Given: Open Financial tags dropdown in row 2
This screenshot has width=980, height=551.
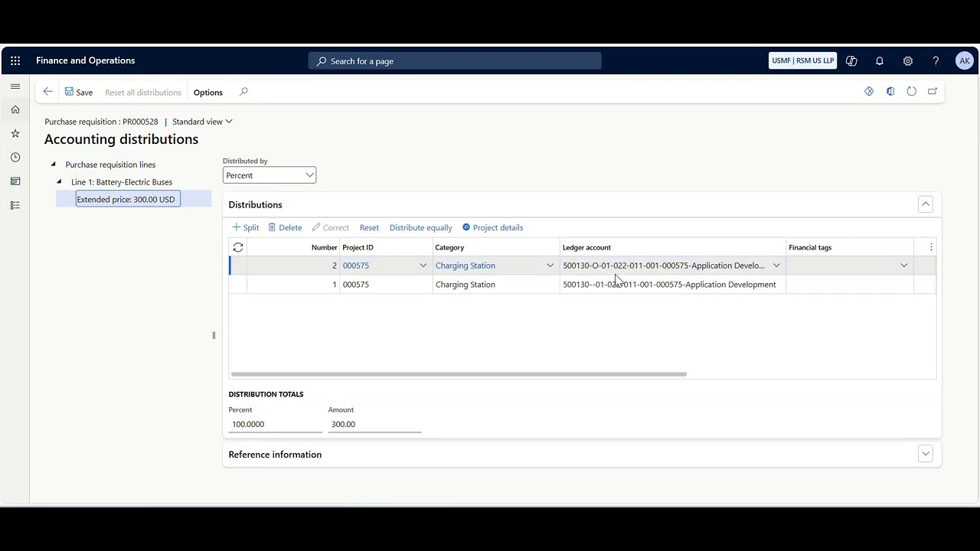Looking at the screenshot, I should coord(903,266).
